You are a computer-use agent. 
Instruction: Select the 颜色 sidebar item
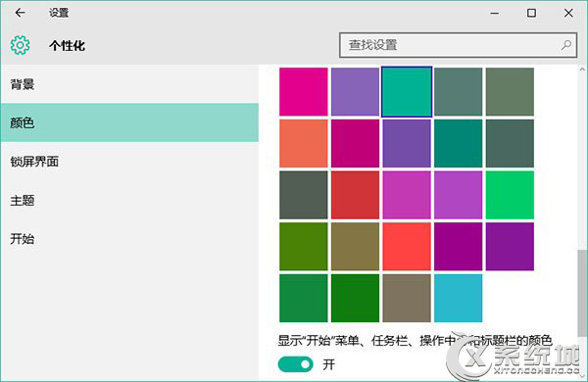[129, 123]
